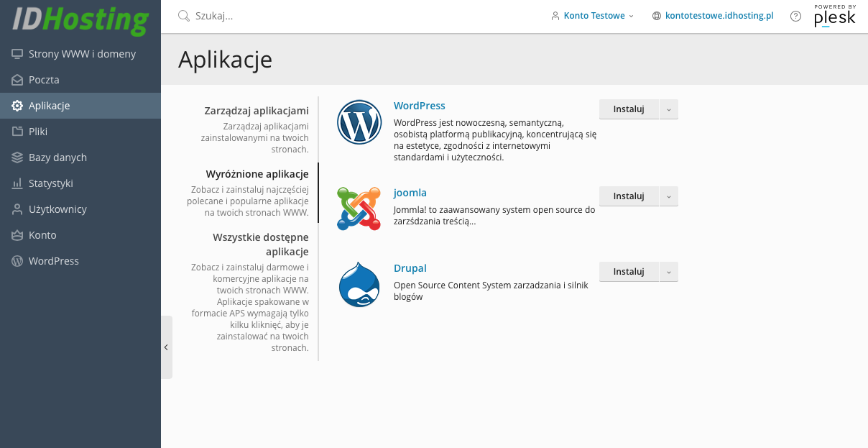Viewport: 868px width, 448px height.
Task: Click the Aplikacje page heading
Action: (225, 59)
